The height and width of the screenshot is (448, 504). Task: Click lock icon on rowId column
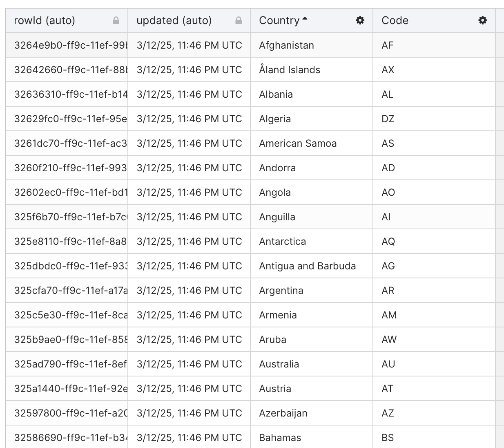[116, 20]
